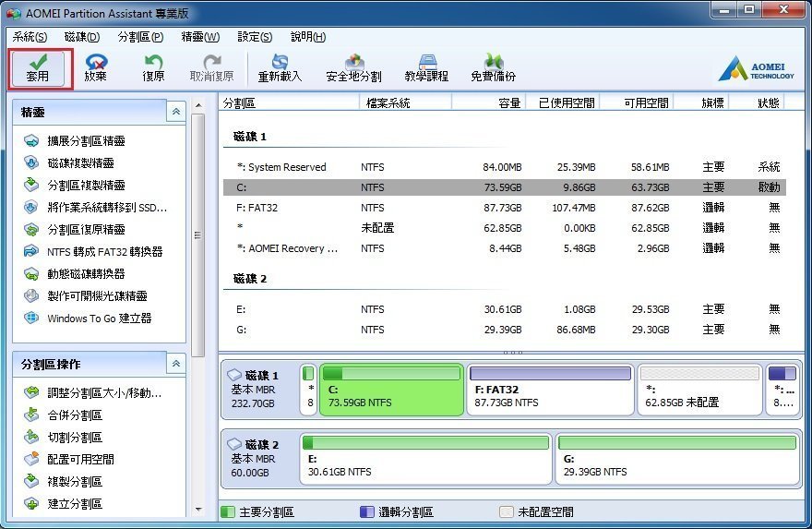Viewport: 812px width, 529px height.
Task: Select the AOMEI Recovery partition row
Action: pyautogui.click(x=505, y=248)
